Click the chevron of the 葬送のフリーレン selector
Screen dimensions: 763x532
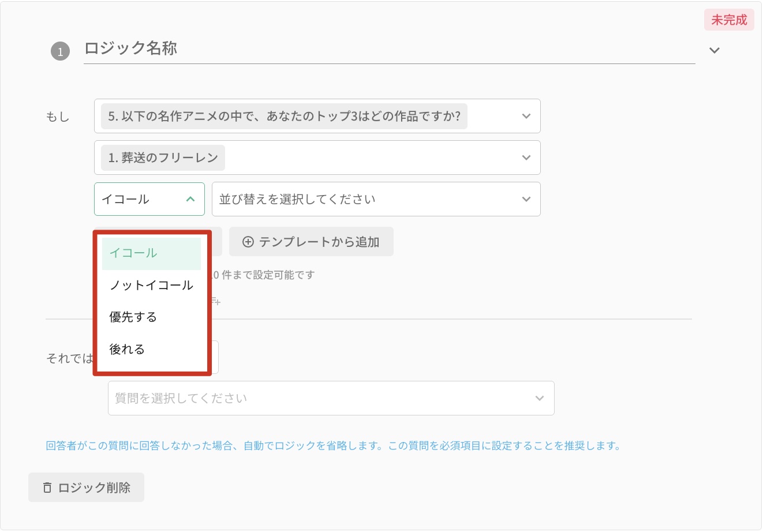point(526,158)
